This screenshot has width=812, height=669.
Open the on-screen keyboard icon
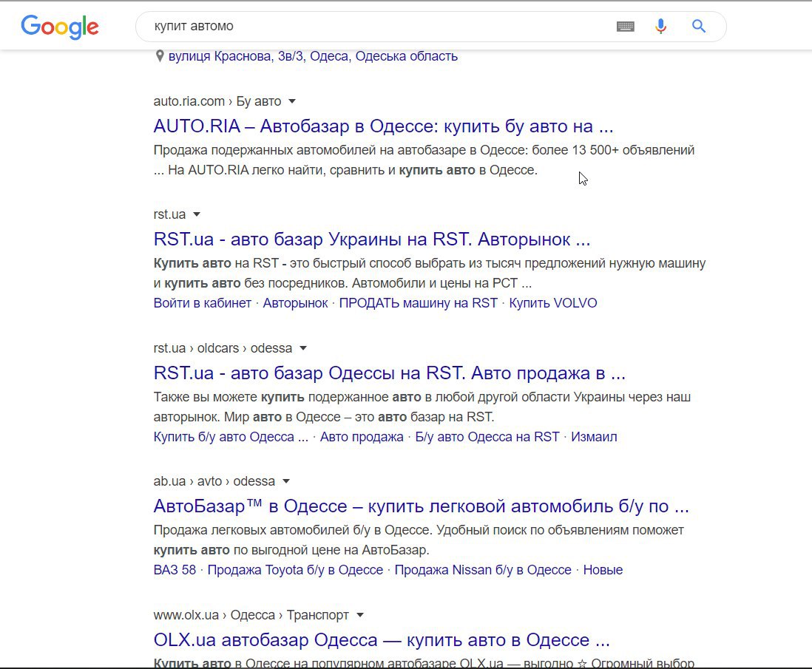(x=626, y=27)
